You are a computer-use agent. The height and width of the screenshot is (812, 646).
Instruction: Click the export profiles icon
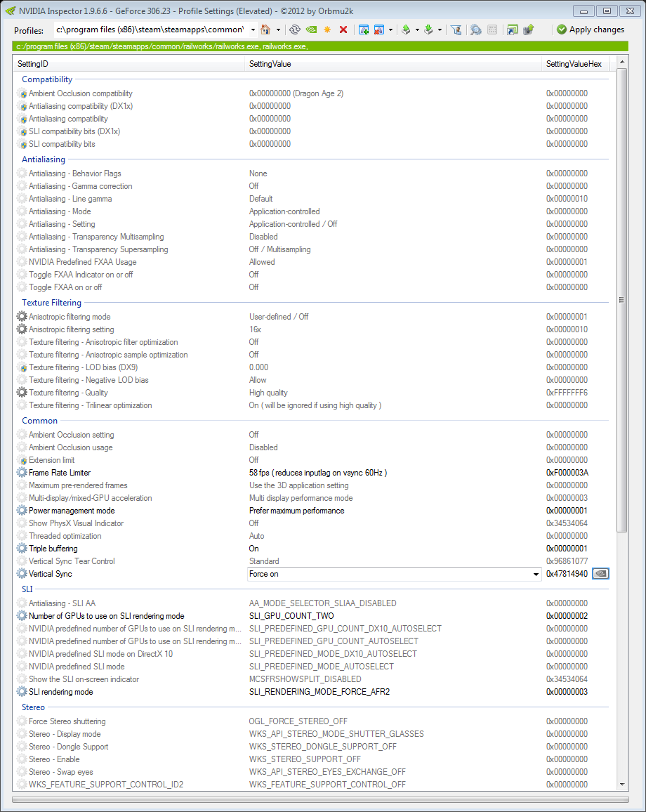[407, 30]
